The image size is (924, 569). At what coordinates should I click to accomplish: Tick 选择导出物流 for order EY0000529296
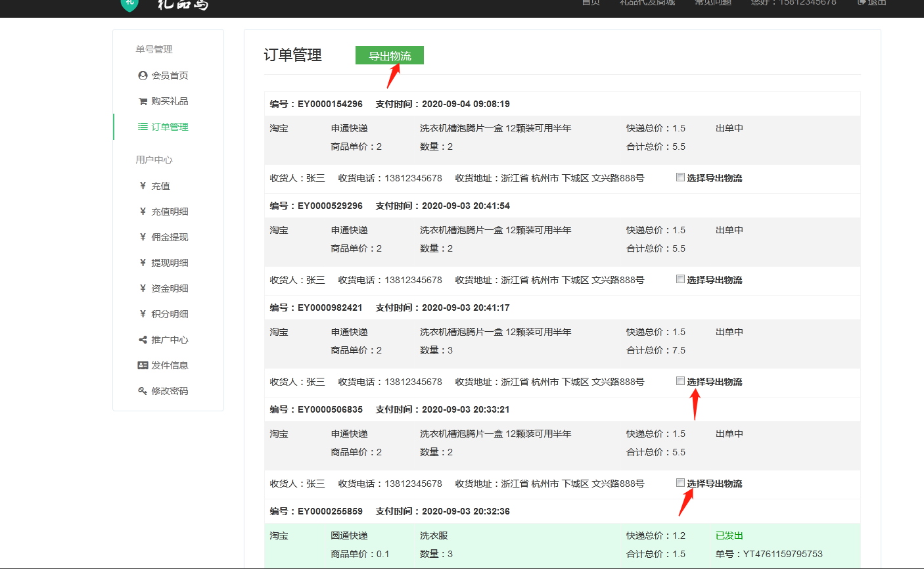tap(680, 279)
